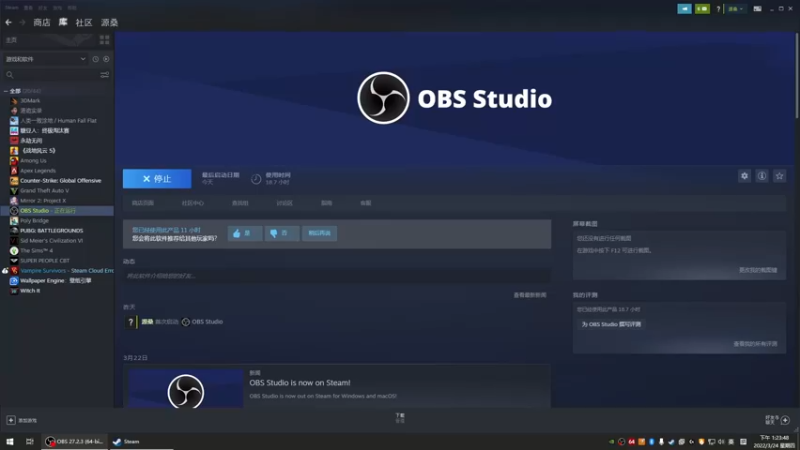The width and height of the screenshot is (800, 450).
Task: Select Wallpaper Engine in library
Action: [x=57, y=281]
